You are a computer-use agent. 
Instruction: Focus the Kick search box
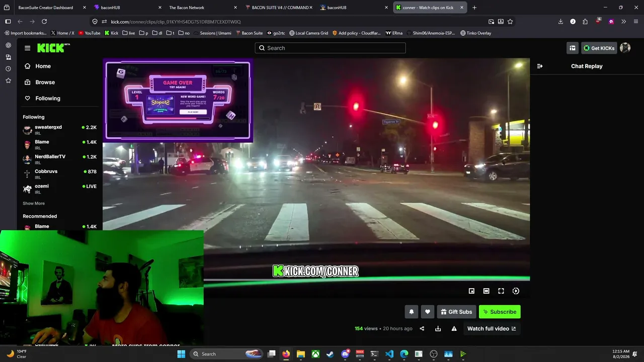click(330, 48)
